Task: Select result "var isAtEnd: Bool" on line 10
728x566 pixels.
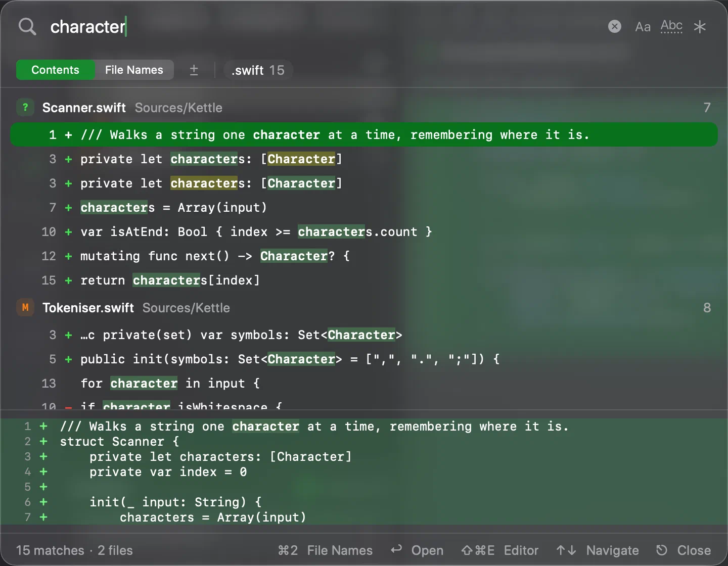Action: pos(364,231)
